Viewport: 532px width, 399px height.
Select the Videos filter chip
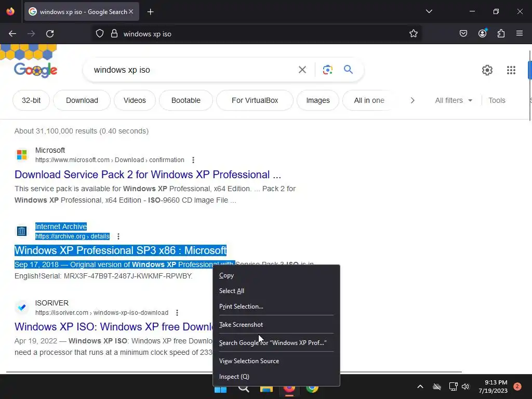tap(135, 100)
